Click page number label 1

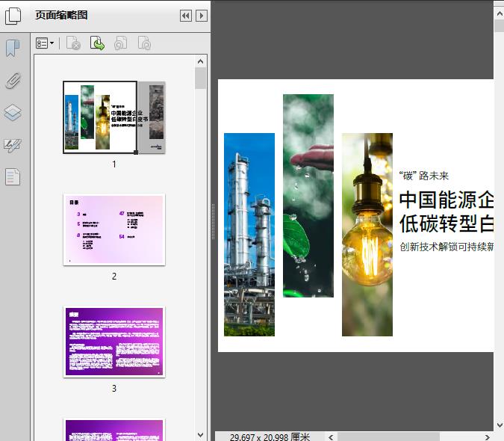point(114,164)
